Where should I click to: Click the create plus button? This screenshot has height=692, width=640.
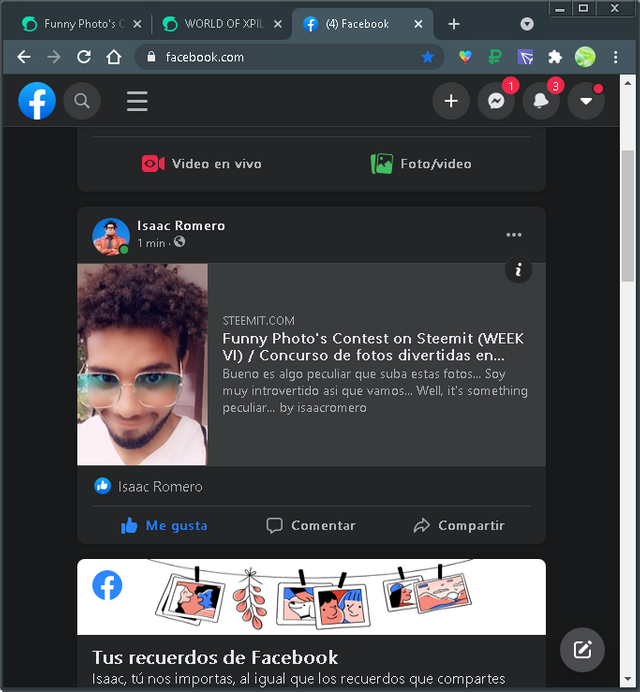pyautogui.click(x=451, y=101)
